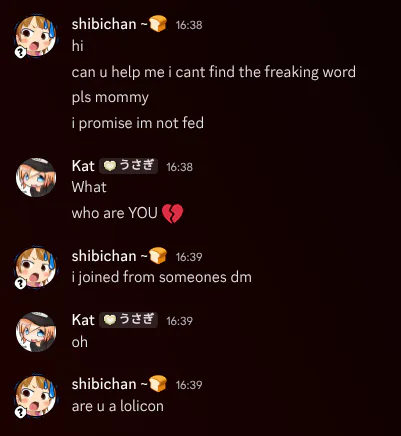Click the Kat username above "oh"

[83, 320]
